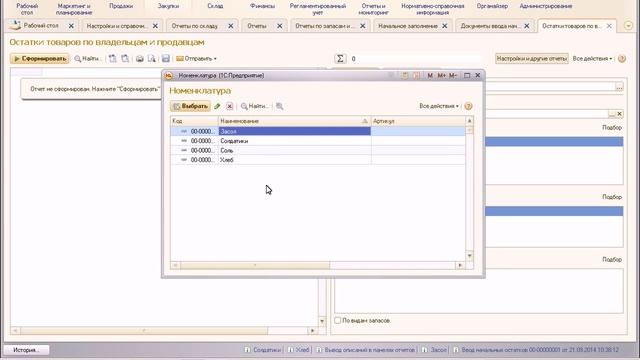
Task: Click the bottom Подбор link
Action: 612,260
